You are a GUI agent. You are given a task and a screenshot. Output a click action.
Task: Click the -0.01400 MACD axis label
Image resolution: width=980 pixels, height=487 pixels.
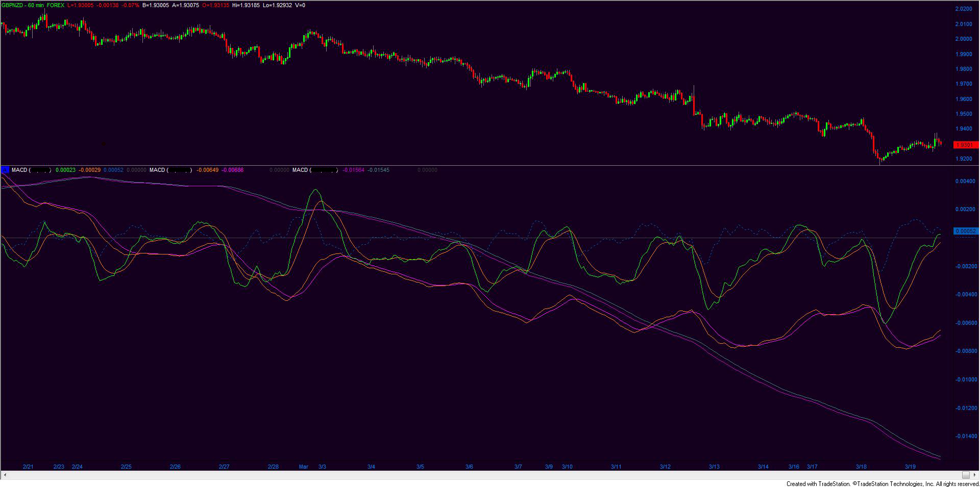pos(966,436)
